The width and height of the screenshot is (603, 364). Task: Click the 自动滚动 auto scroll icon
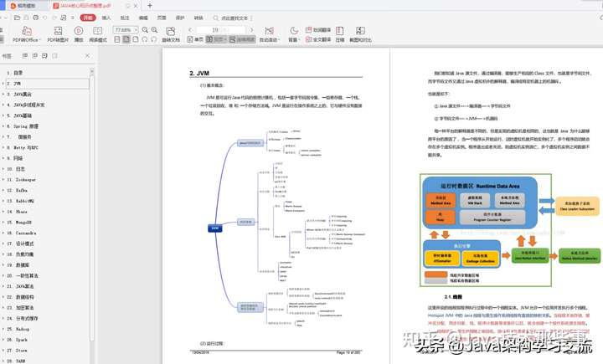(269, 31)
